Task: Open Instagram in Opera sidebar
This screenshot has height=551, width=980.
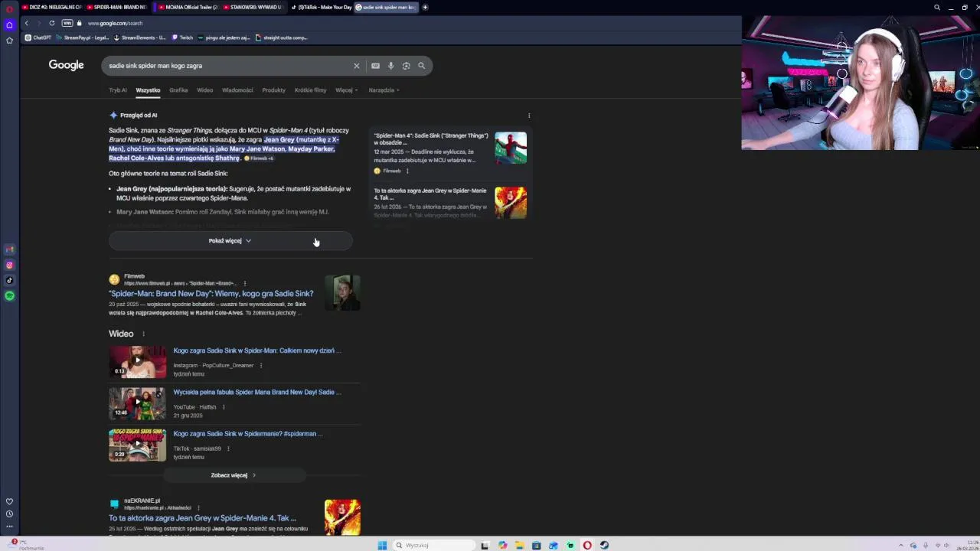Action: pyautogui.click(x=9, y=265)
